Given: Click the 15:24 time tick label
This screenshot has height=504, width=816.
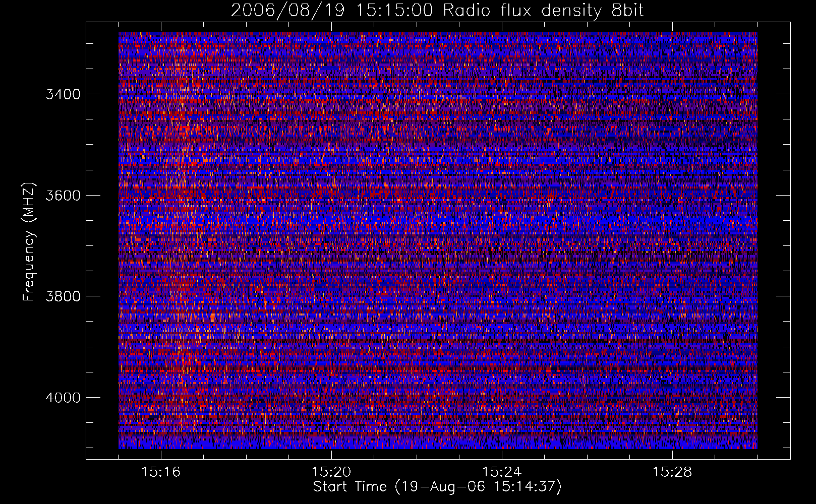Looking at the screenshot, I should click(x=502, y=472).
